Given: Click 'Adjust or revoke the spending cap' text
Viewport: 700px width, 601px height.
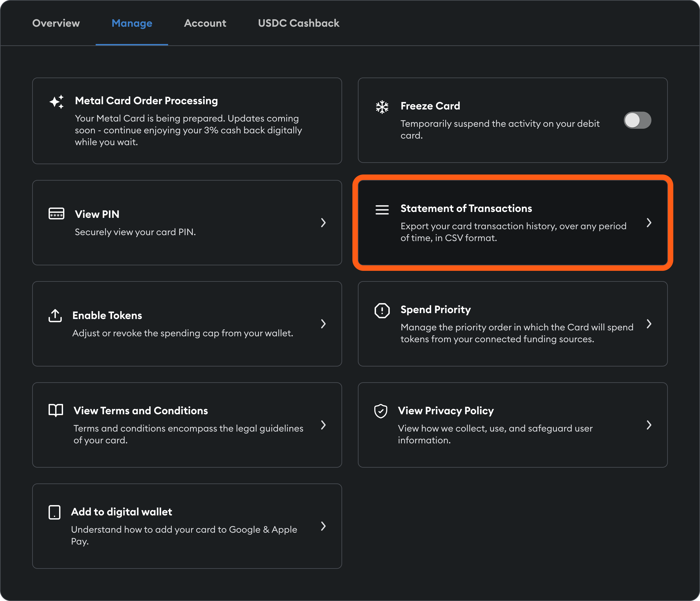Looking at the screenshot, I should tap(182, 333).
